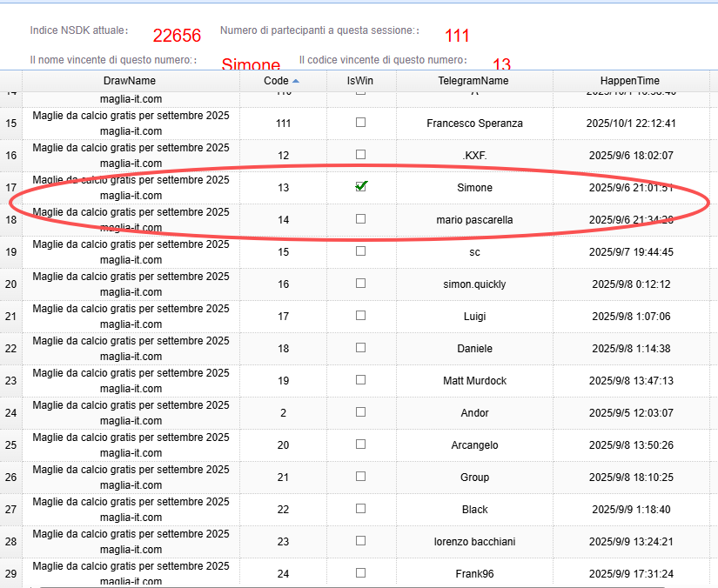Enable IsWin checkbox for Francesco Speranza
The width and height of the screenshot is (718, 588).
pos(361,123)
